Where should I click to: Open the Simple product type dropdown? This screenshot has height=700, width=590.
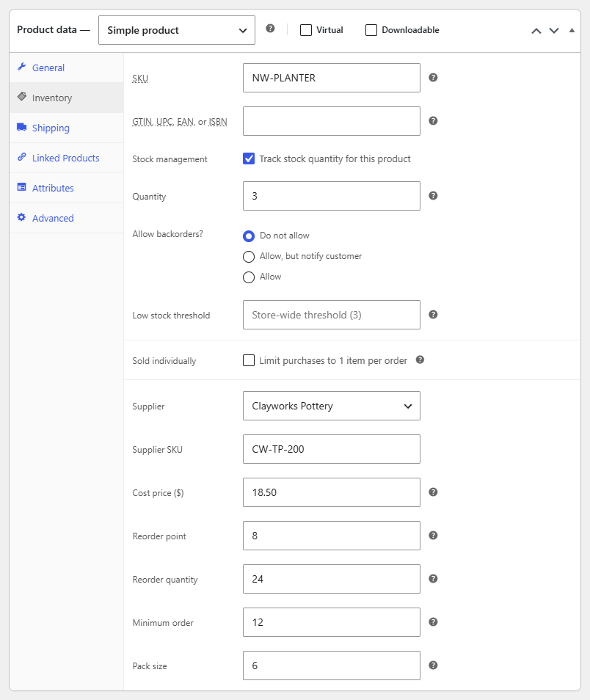tap(177, 30)
